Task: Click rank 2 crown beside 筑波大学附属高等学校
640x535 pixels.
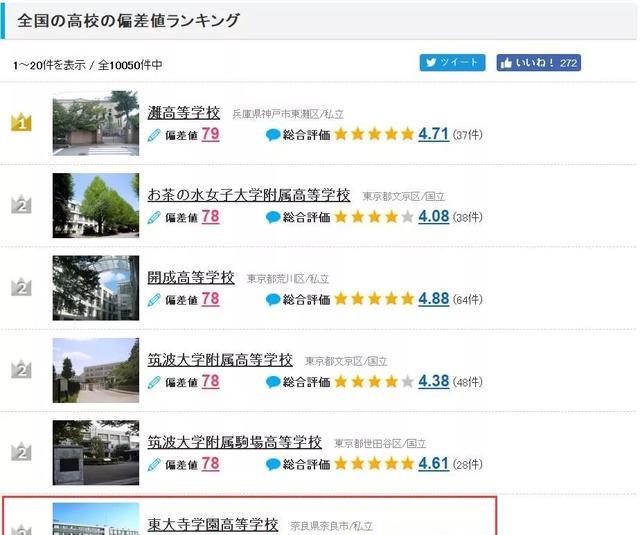Action: (x=21, y=370)
